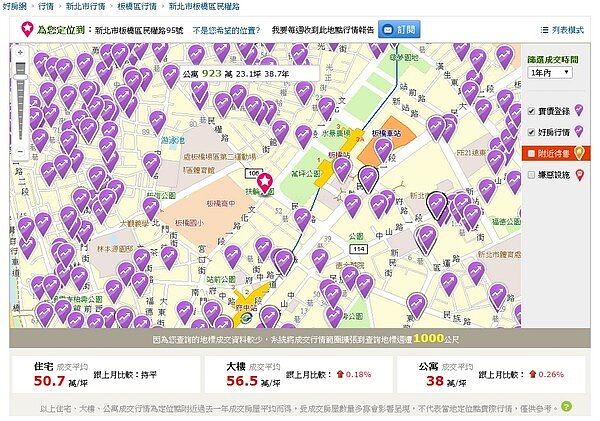Click black-outlined marker beside 新北市 label
This screenshot has height=421, width=600.
(437, 205)
